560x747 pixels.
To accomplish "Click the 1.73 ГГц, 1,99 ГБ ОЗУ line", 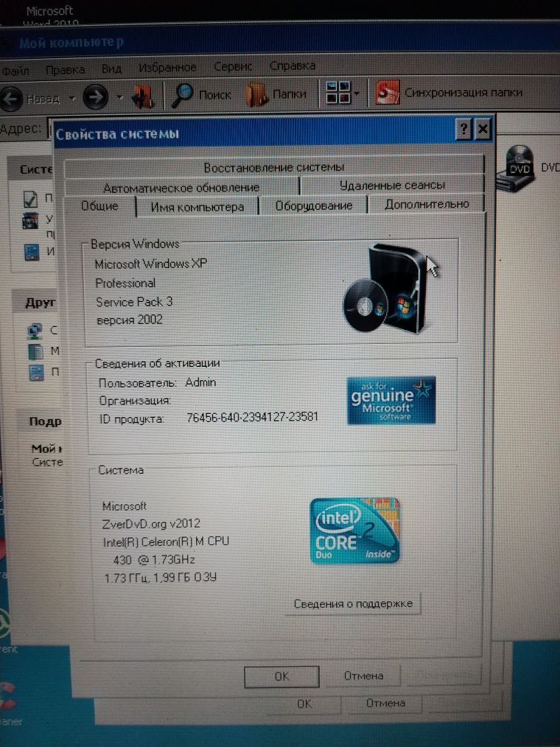I will coord(161,578).
